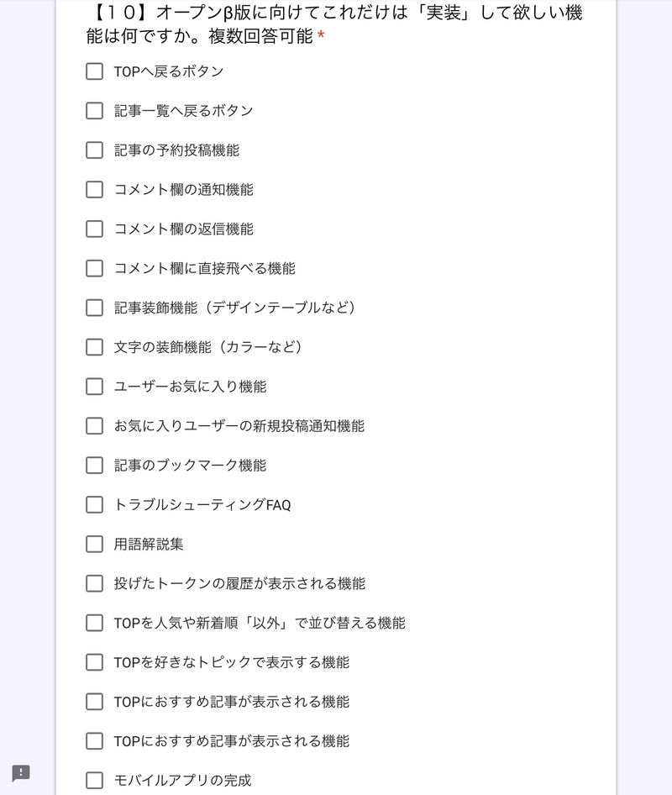
Task: Click the 用語解説集 label text
Action: 149,545
